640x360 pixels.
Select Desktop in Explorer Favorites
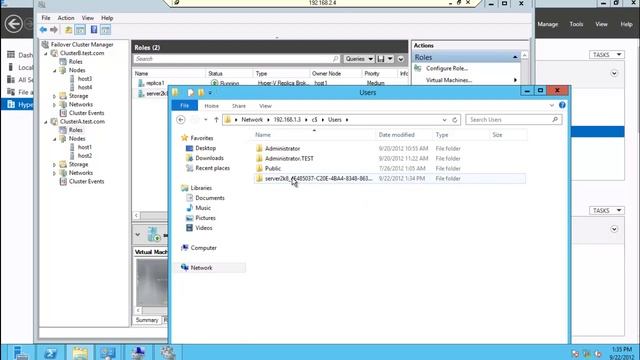[205, 148]
